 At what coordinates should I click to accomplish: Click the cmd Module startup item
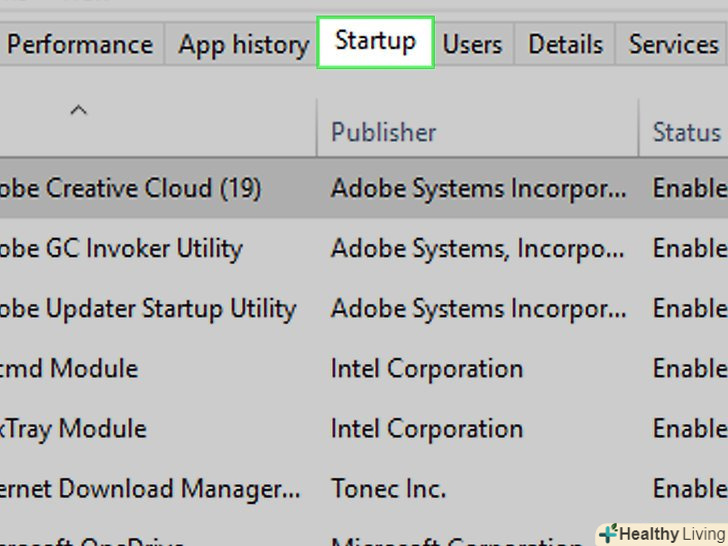(x=70, y=368)
